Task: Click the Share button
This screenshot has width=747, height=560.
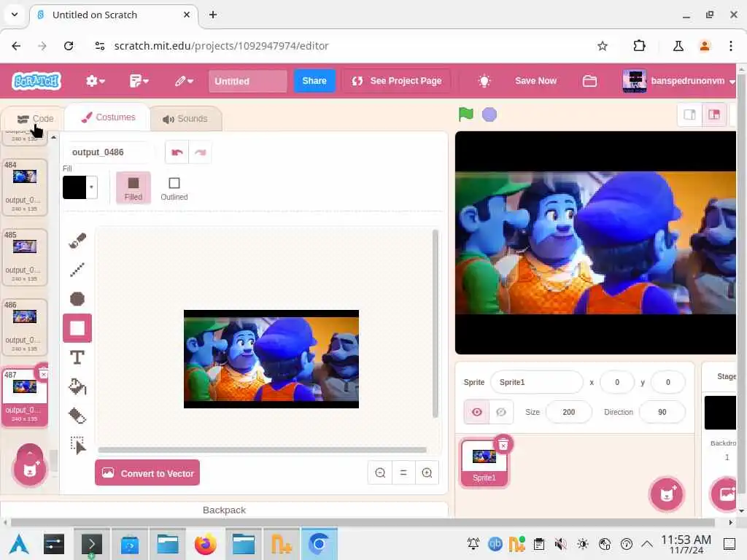Action: point(314,81)
